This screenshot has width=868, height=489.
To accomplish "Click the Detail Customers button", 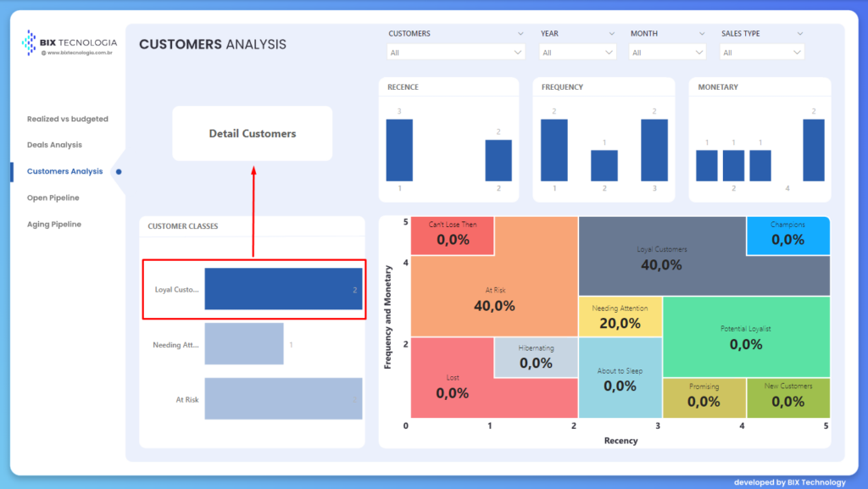I will (x=253, y=134).
